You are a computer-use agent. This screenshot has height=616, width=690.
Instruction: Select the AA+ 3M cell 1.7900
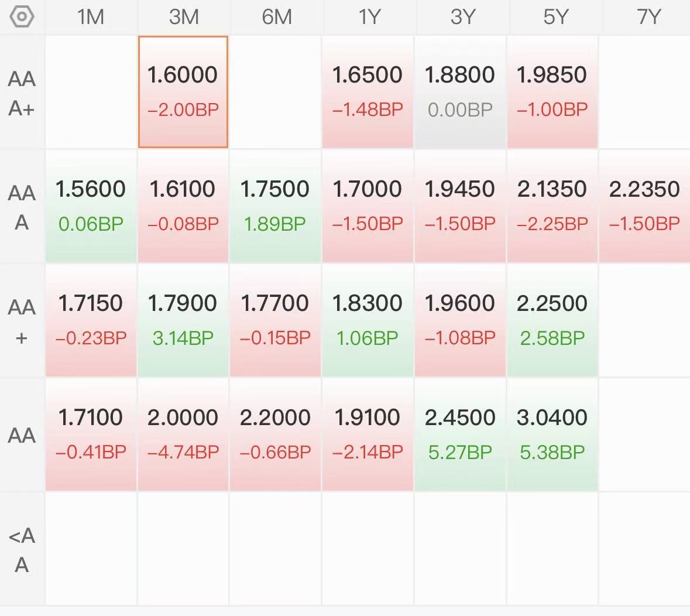pos(183,320)
